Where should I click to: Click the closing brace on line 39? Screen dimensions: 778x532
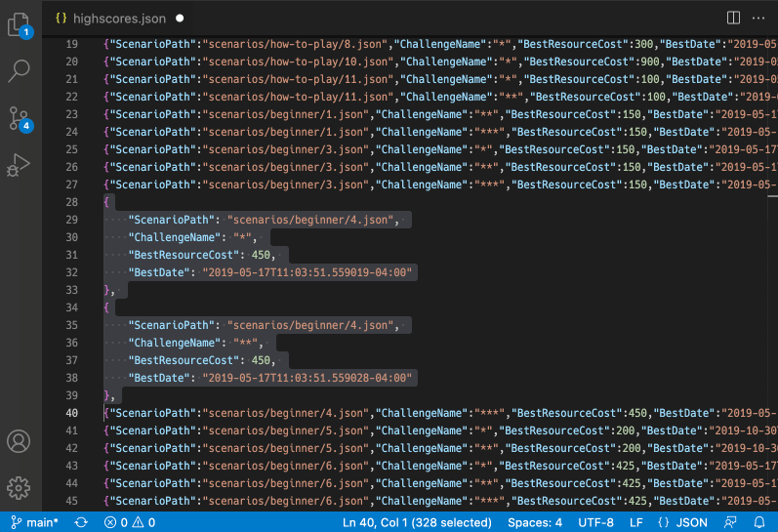(x=106, y=395)
